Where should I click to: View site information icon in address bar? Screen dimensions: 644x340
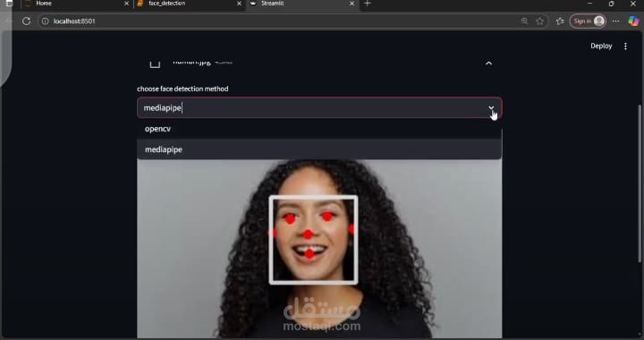46,21
